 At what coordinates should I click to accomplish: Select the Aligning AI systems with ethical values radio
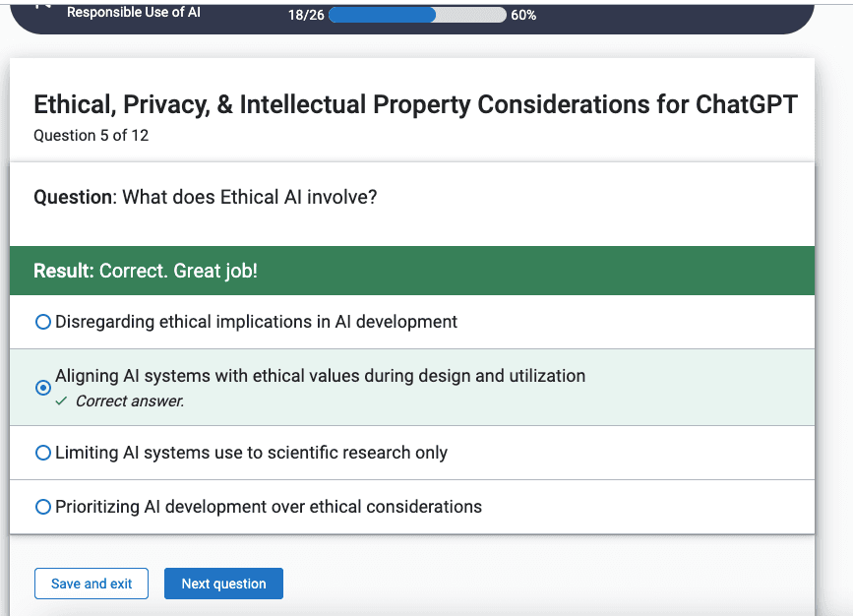click(x=43, y=388)
